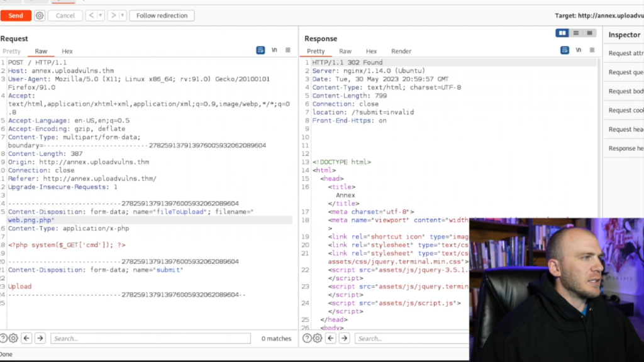Switch to side-by-side layout view
This screenshot has height=362, width=644.
coord(562,33)
